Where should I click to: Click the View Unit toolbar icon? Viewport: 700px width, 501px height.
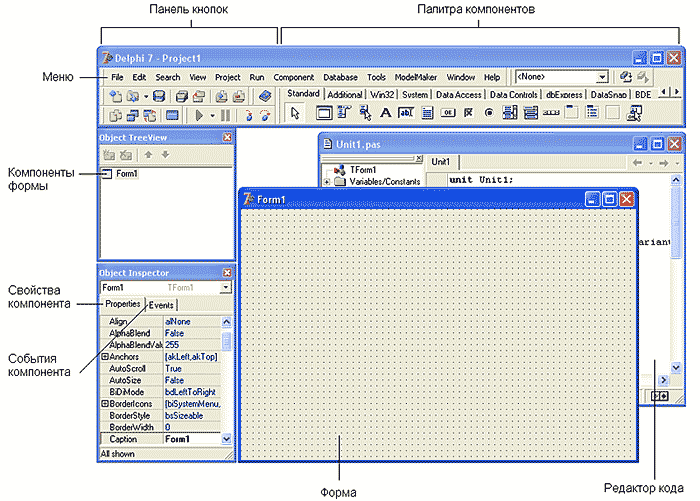pyautogui.click(x=116, y=116)
